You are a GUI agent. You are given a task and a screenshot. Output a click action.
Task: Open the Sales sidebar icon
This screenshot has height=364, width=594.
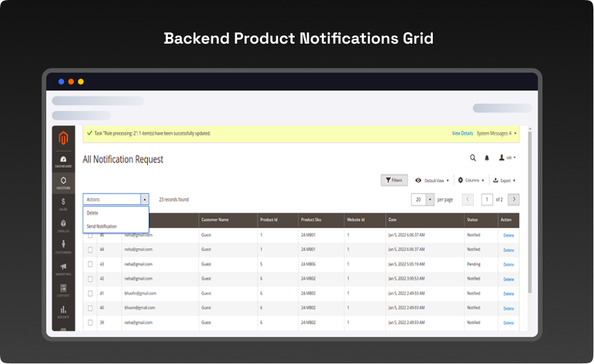(x=63, y=203)
